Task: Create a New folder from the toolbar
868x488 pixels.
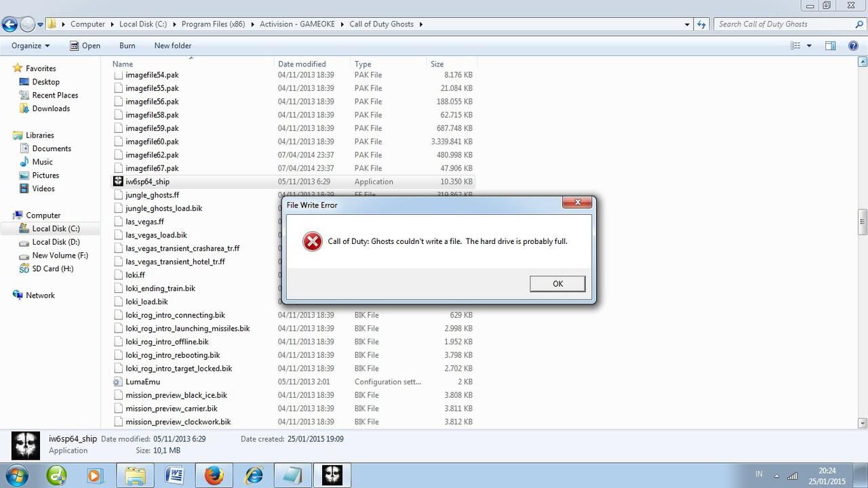Action: (x=173, y=45)
